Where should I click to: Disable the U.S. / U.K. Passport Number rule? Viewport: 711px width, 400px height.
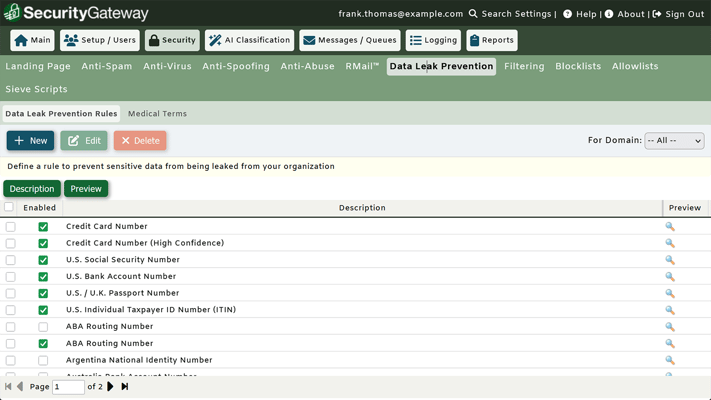click(43, 293)
